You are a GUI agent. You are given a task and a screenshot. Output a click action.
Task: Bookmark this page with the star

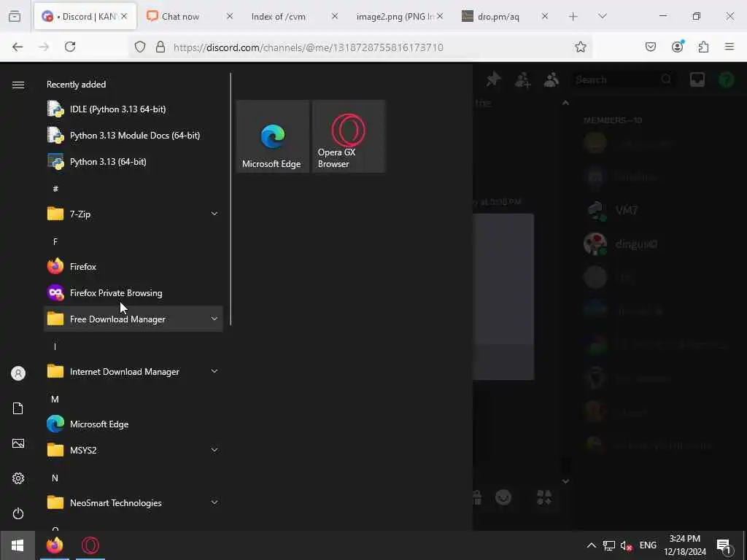[x=580, y=47]
